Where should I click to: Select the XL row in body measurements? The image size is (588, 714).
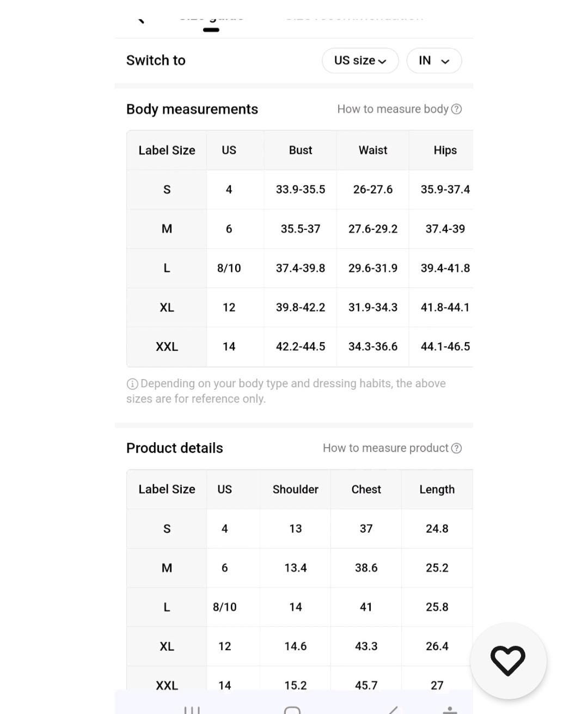pos(299,308)
